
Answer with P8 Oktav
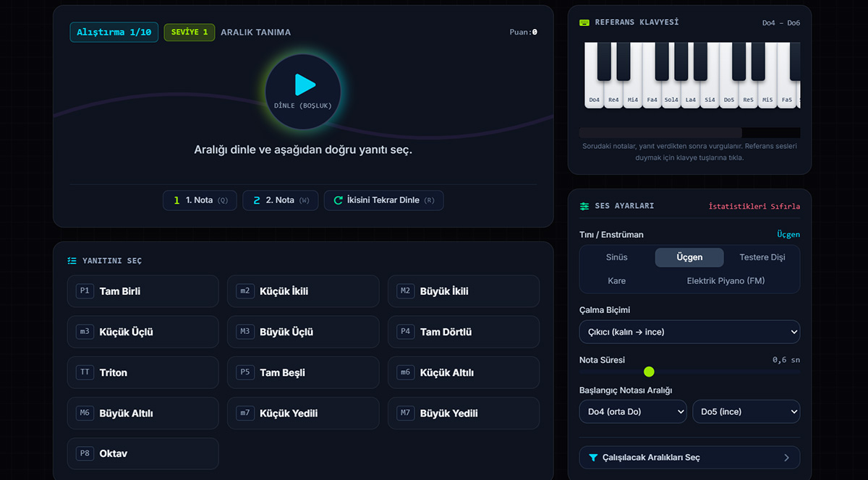(143, 453)
